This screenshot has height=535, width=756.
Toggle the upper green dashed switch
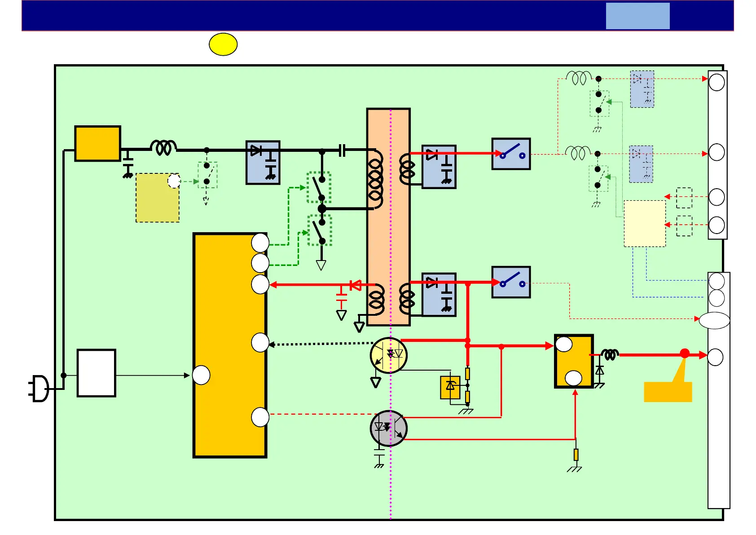click(319, 188)
